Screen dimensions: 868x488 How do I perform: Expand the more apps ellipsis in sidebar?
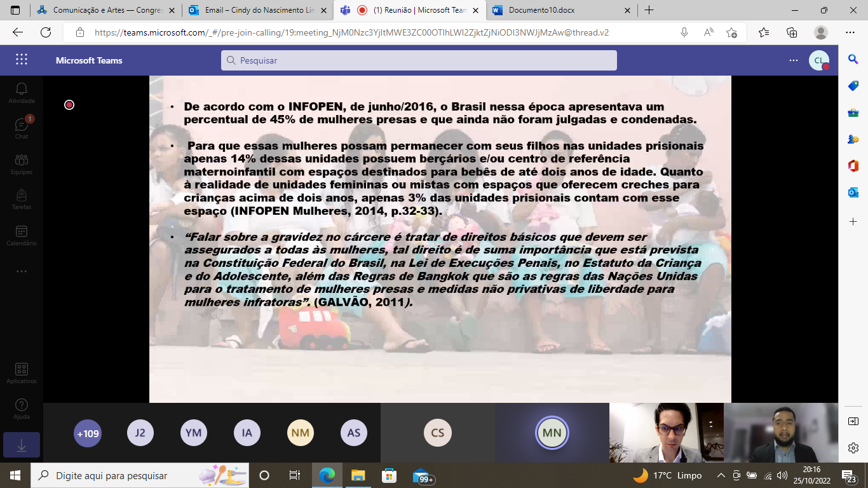(x=22, y=271)
